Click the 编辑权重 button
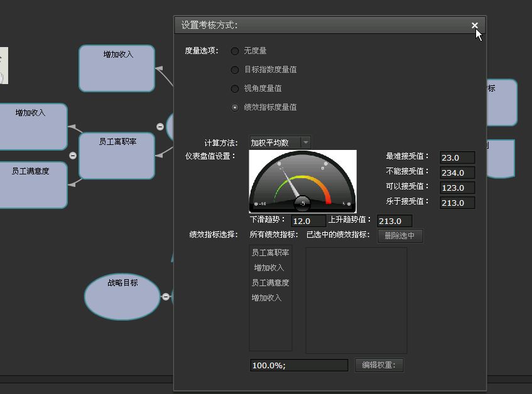The image size is (532, 394). pos(379,365)
